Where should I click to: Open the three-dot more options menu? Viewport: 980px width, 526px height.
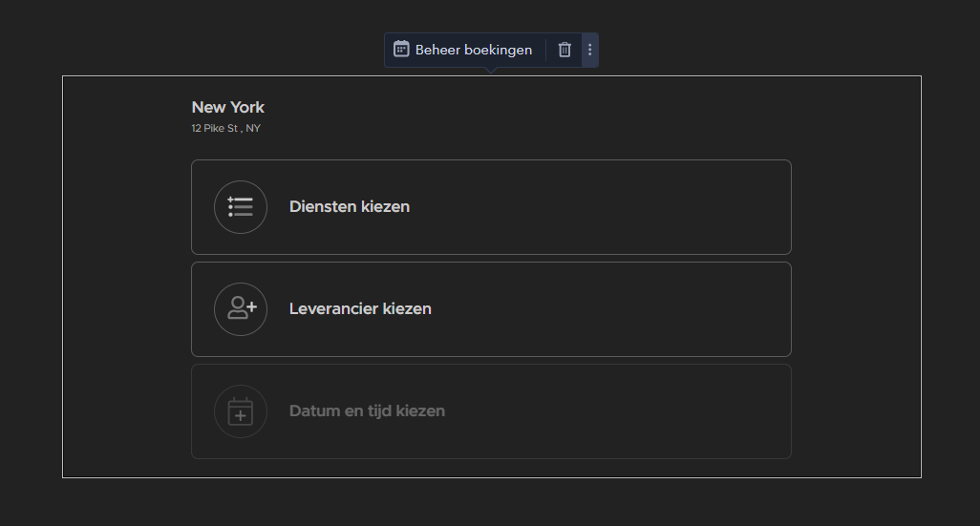coord(590,50)
